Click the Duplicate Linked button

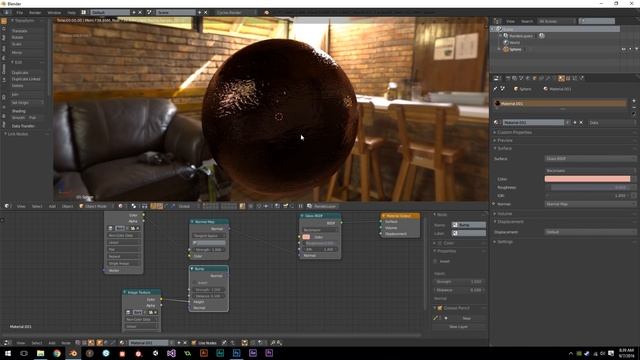coord(26,79)
